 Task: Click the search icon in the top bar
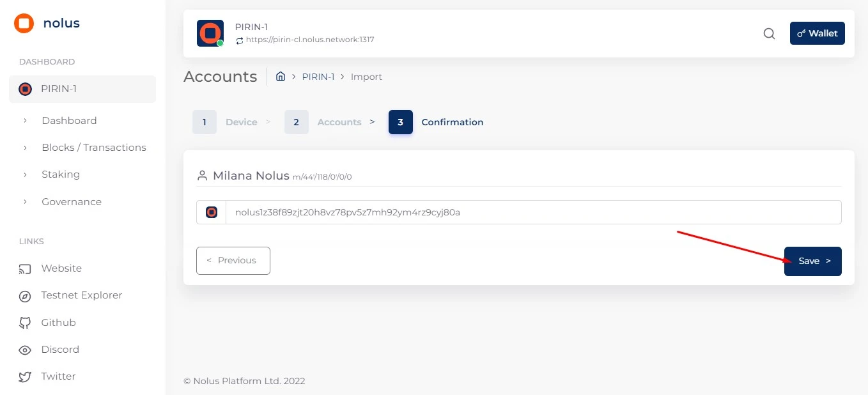tap(769, 34)
